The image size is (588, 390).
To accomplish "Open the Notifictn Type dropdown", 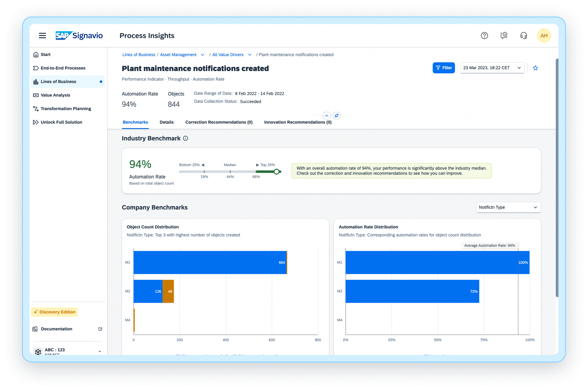I will point(508,207).
